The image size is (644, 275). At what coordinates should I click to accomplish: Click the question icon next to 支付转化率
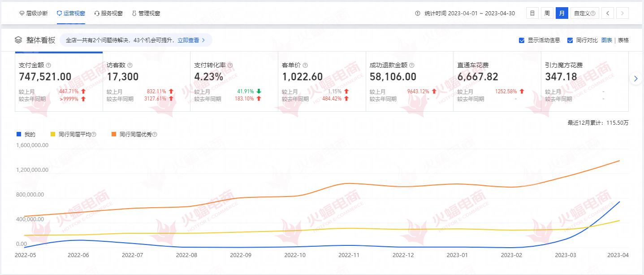coord(230,65)
